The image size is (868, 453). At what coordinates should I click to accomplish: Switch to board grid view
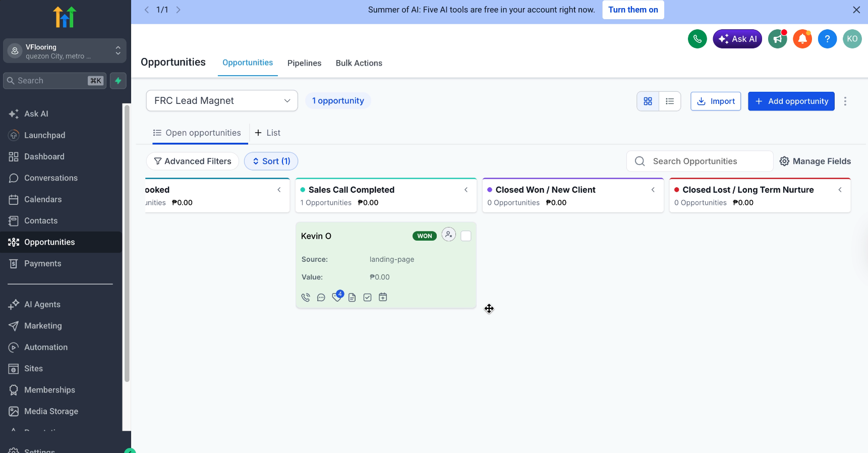[x=648, y=101]
